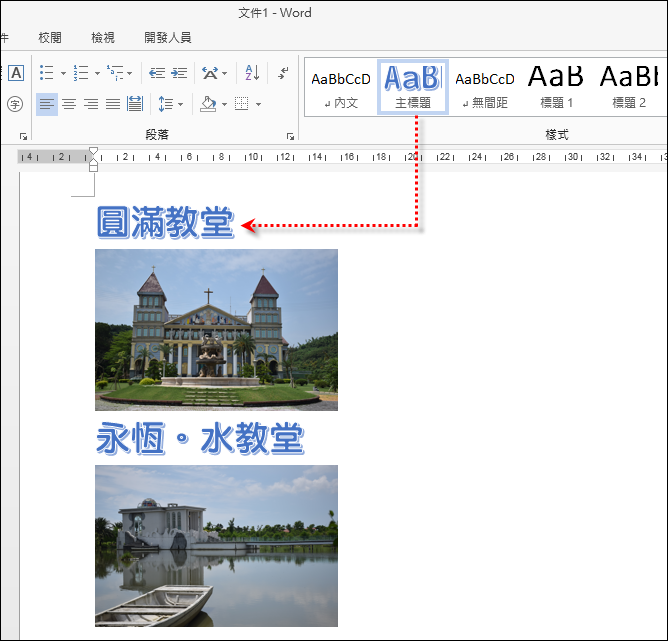Screen dimensions: 668x641
Task: Click the borders icon
Action: pyautogui.click(x=242, y=104)
